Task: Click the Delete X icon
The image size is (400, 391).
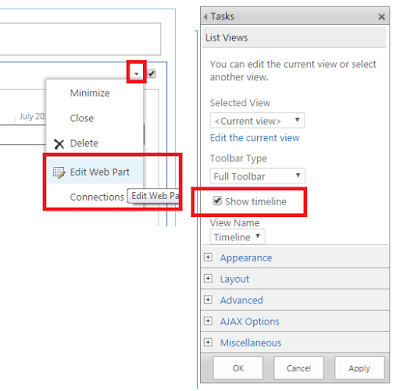Action: 59,144
